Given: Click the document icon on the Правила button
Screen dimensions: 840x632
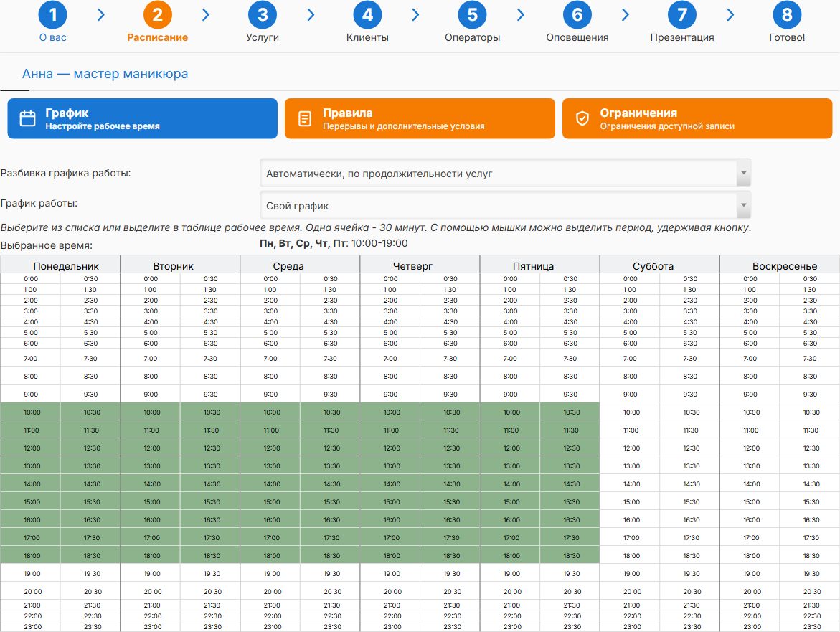Looking at the screenshot, I should [x=305, y=118].
